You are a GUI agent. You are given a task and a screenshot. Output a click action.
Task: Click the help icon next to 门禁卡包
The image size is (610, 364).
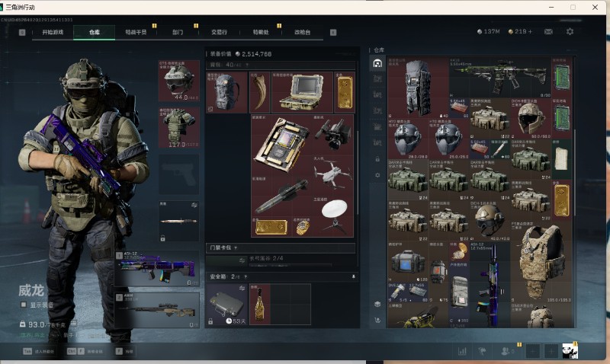pyautogui.click(x=236, y=247)
